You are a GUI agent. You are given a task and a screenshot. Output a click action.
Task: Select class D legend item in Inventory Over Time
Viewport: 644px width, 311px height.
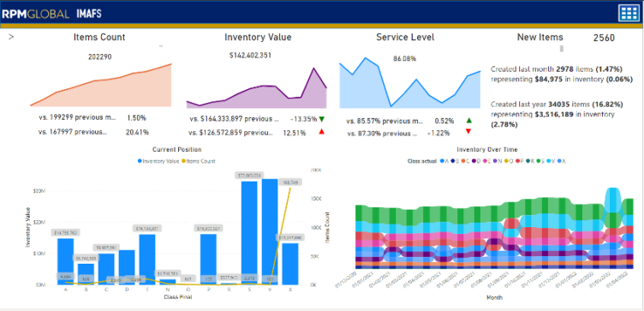tap(476, 161)
